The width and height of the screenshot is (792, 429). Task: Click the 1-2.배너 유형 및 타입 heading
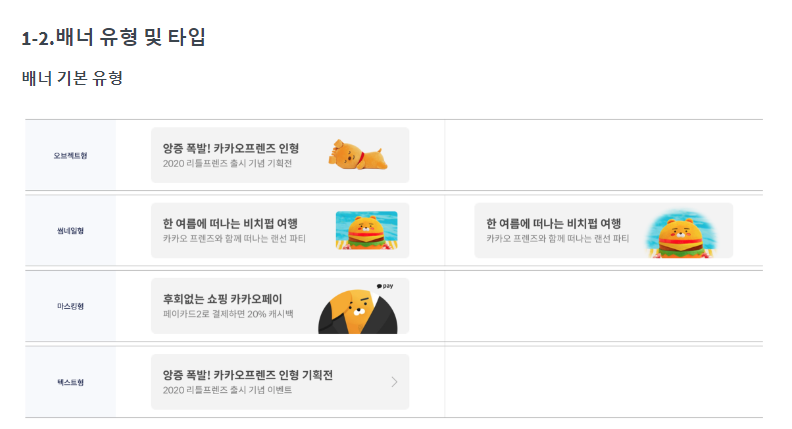coord(114,37)
